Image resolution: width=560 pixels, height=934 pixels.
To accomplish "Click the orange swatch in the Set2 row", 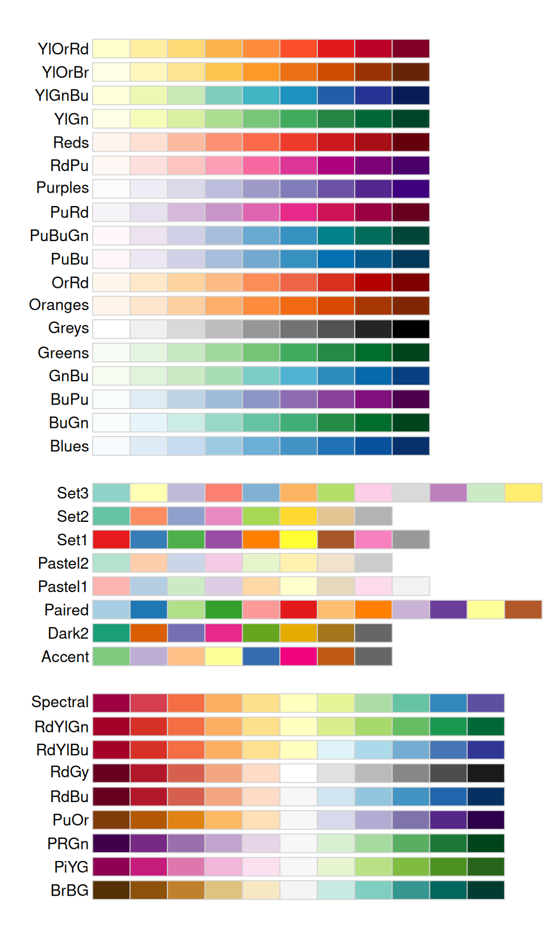I will pos(149,516).
